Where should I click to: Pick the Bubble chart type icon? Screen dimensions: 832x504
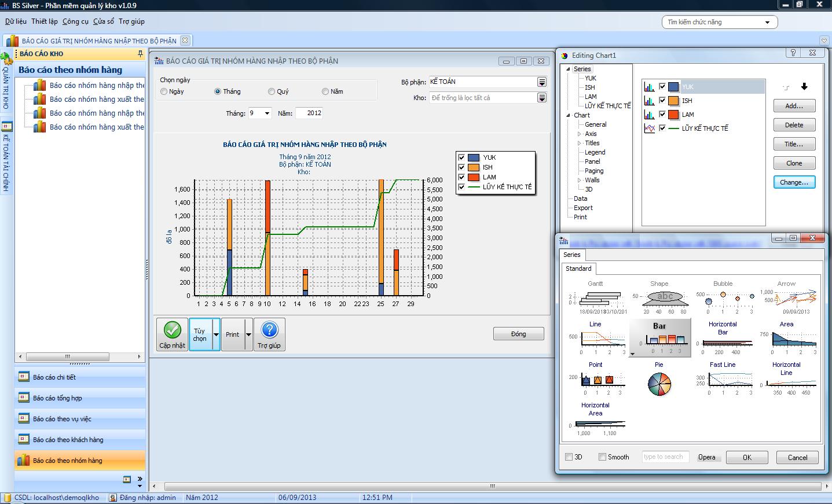coord(723,298)
